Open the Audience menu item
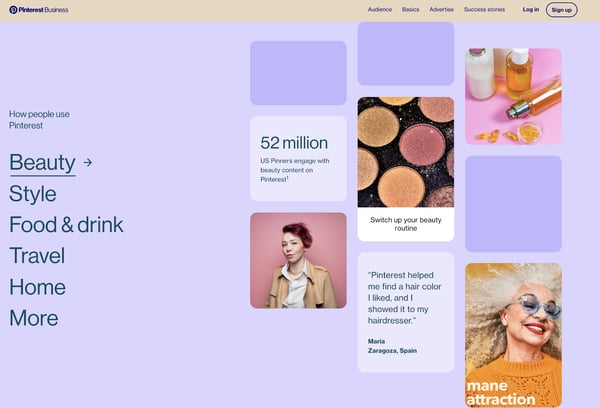 tap(380, 10)
